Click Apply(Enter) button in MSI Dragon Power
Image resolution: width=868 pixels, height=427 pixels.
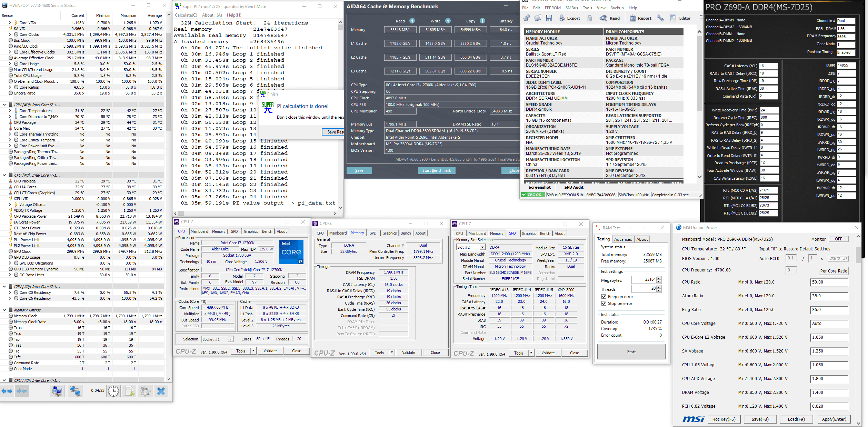pyautogui.click(x=834, y=419)
